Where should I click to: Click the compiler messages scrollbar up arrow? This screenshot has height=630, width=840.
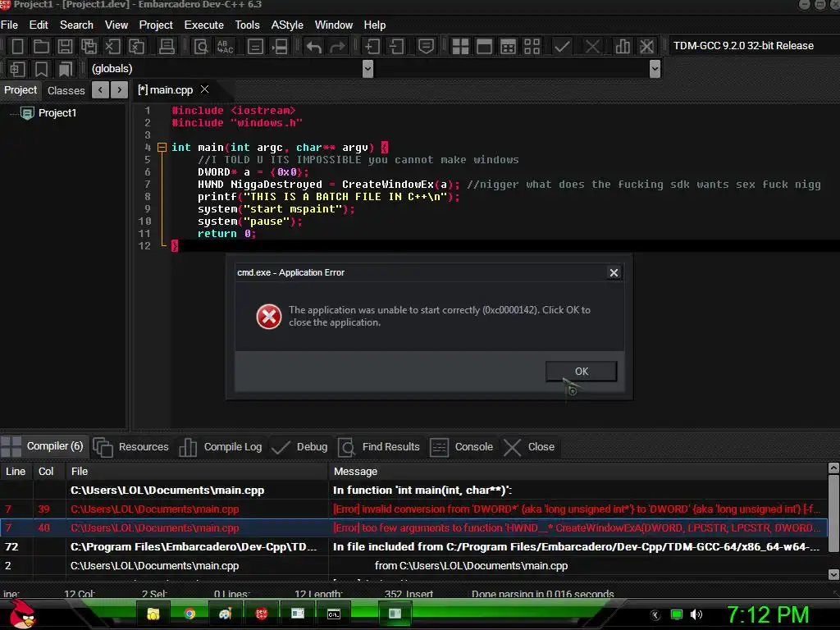[x=833, y=468]
